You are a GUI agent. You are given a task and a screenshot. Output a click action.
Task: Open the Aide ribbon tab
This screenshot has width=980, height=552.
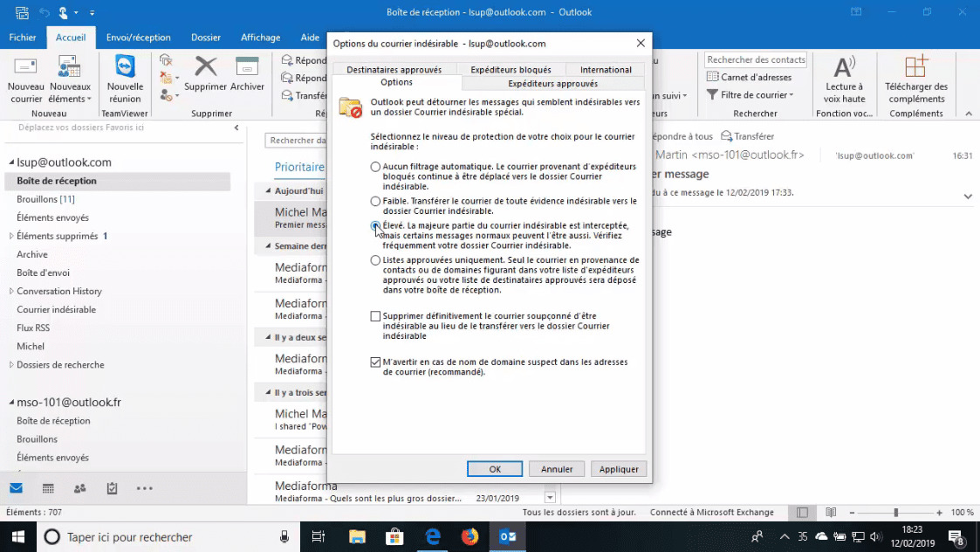310,38
